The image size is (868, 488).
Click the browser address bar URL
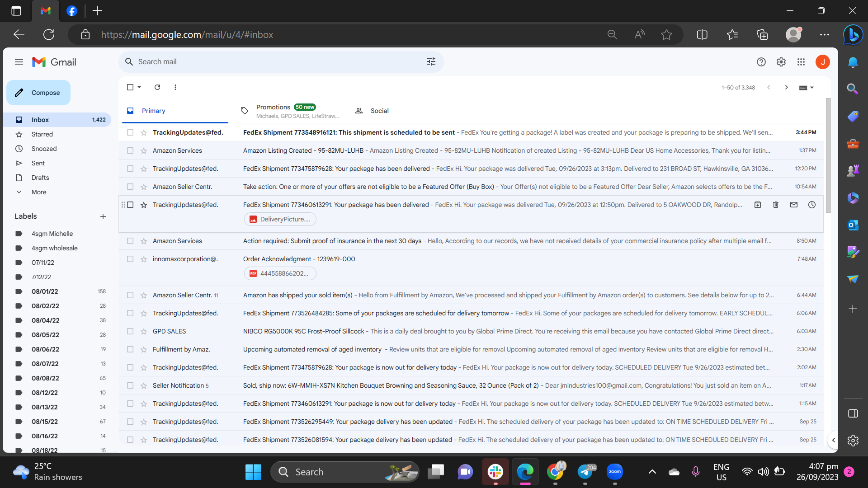187,35
